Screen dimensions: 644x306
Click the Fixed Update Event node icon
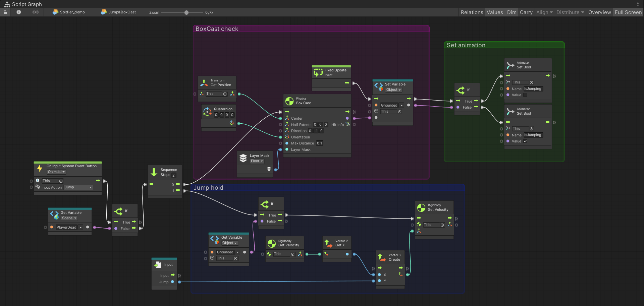point(318,71)
